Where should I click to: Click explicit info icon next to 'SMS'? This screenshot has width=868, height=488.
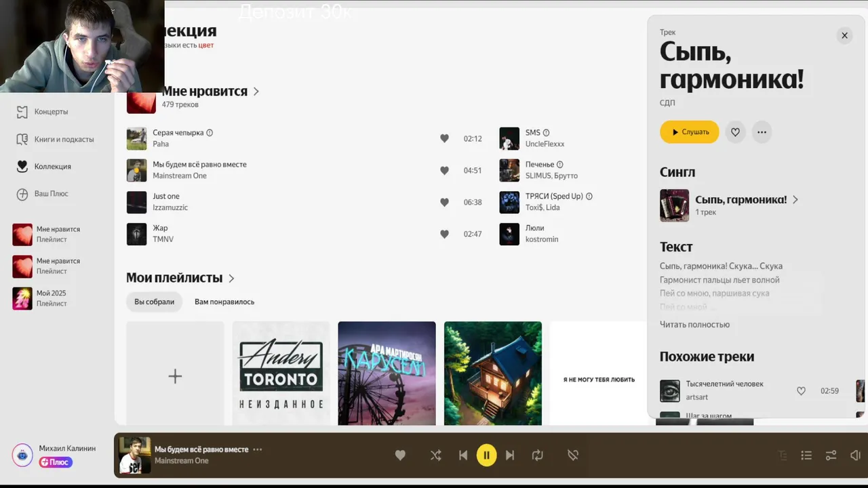(x=546, y=133)
